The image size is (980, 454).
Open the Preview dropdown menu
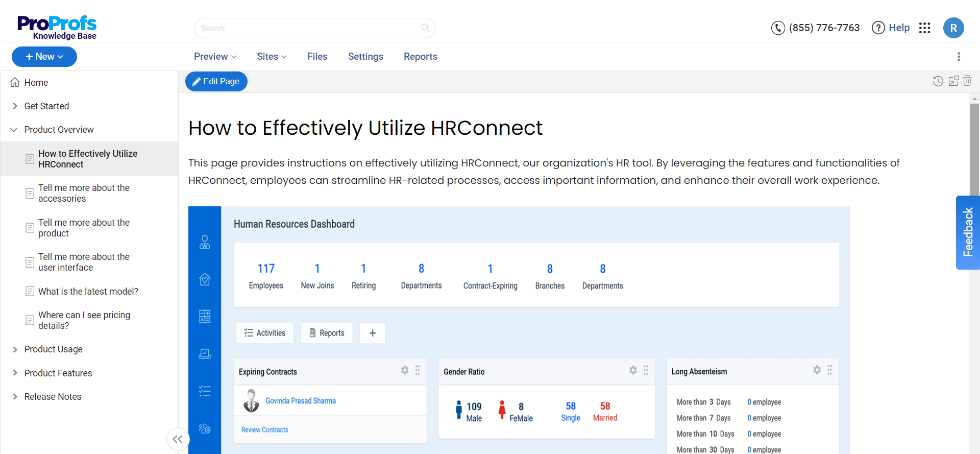(x=215, y=57)
